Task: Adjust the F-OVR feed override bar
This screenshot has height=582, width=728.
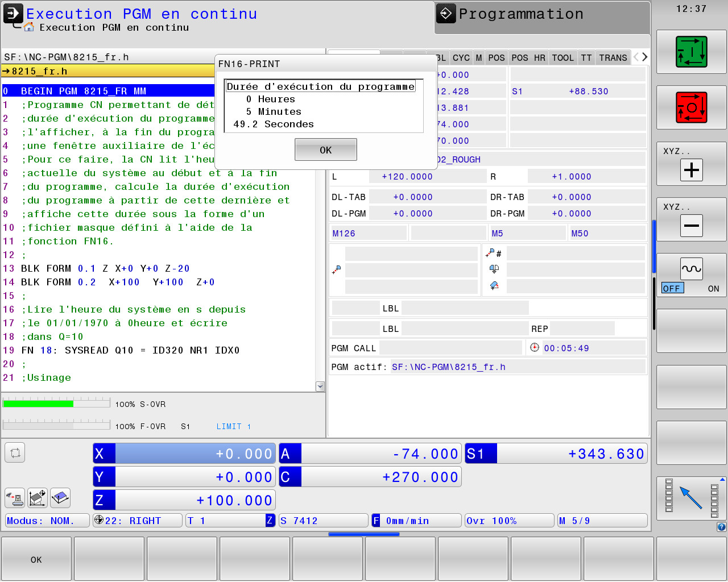Action: (56, 425)
